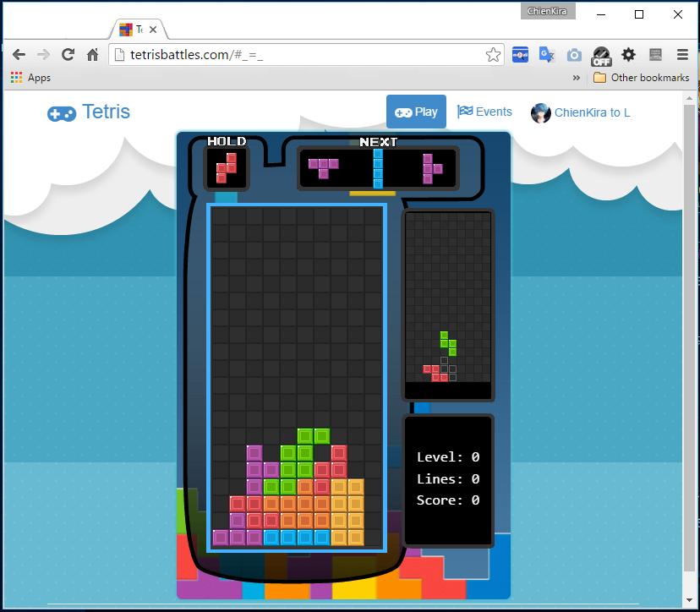This screenshot has height=612, width=700.
Task: Open the Apps bookmarks shortcut
Action: pyautogui.click(x=30, y=78)
